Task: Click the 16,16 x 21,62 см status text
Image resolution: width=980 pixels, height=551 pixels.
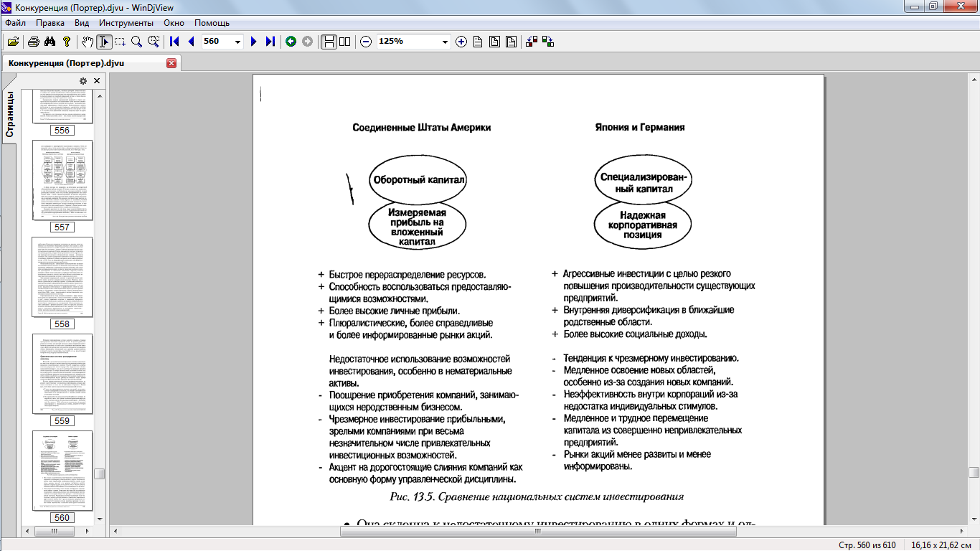Action: 941,545
